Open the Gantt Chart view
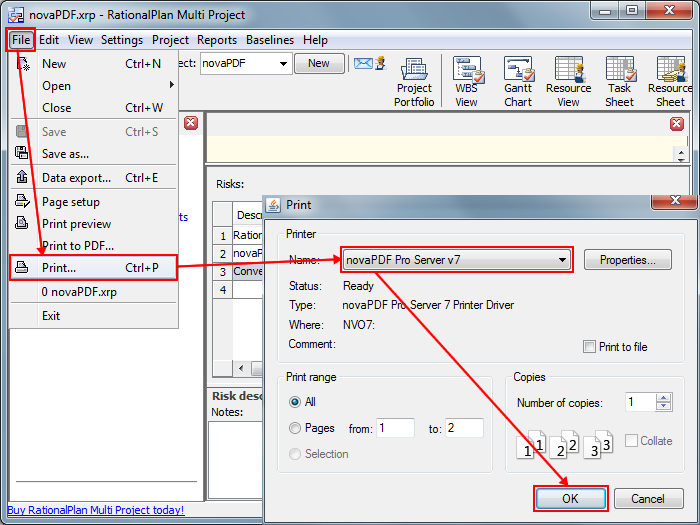 518,82
